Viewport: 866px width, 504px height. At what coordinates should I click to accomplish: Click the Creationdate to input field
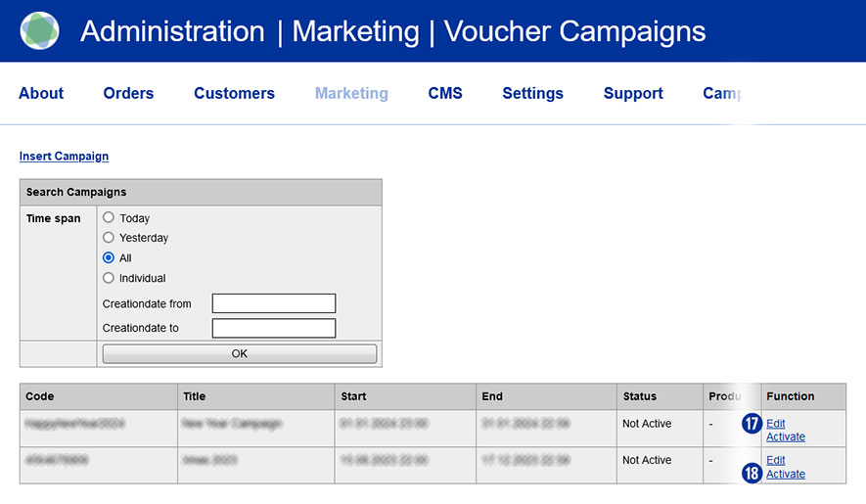(x=274, y=328)
